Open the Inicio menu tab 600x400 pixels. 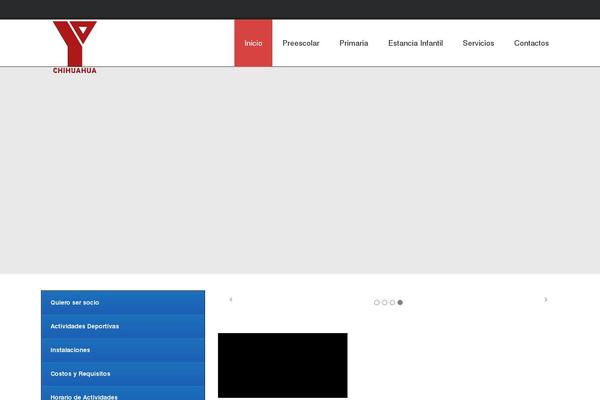coord(253,43)
